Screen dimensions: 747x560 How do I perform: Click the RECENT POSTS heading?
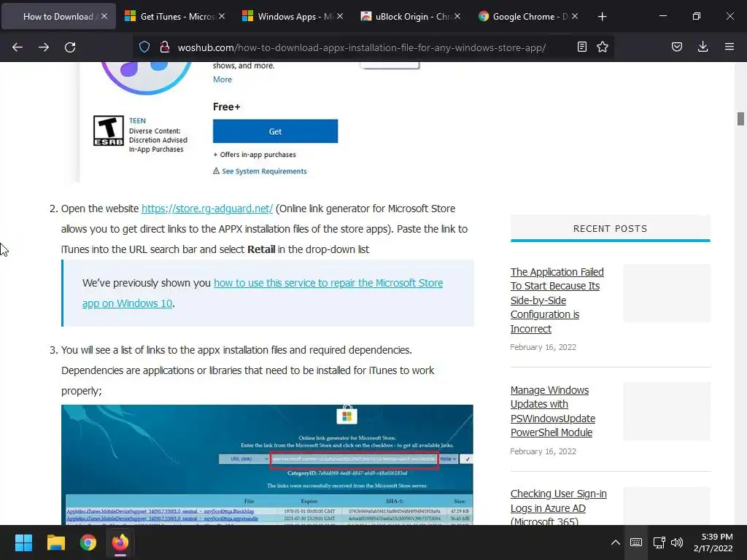click(x=611, y=228)
